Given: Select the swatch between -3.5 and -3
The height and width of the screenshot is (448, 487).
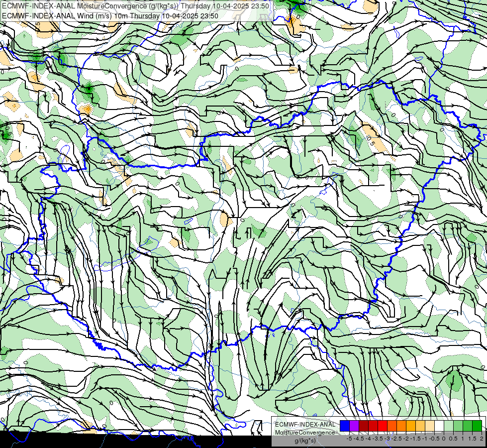Looking at the screenshot, I should point(383,426).
